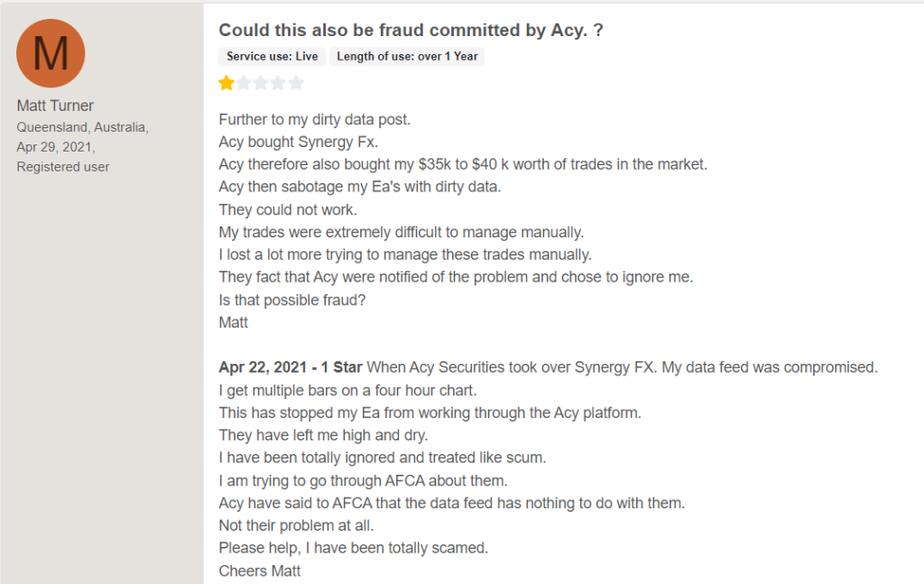The width and height of the screenshot is (924, 584).
Task: Click the fifth grey rating star
Action: pyautogui.click(x=296, y=83)
